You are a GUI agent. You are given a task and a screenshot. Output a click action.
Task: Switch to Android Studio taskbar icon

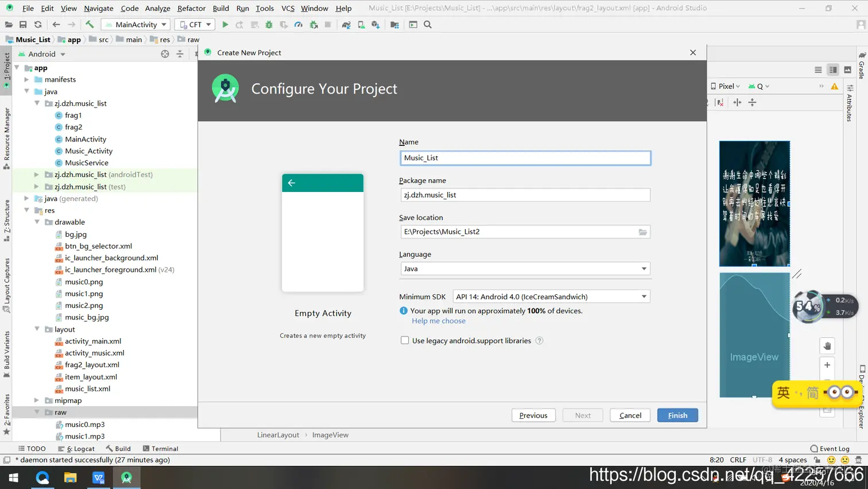[x=126, y=478]
